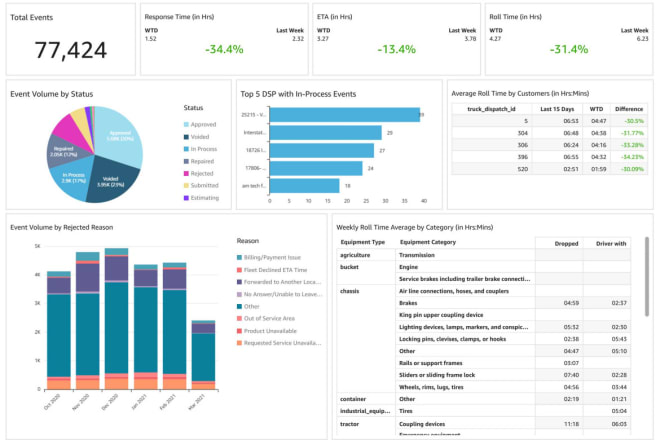The height and width of the screenshot is (440, 660).
Task: Select the Submitted legend entry
Action: coord(201,186)
